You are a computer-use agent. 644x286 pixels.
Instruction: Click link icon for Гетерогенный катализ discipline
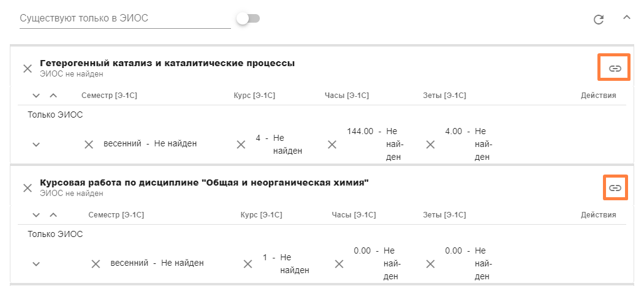click(615, 68)
